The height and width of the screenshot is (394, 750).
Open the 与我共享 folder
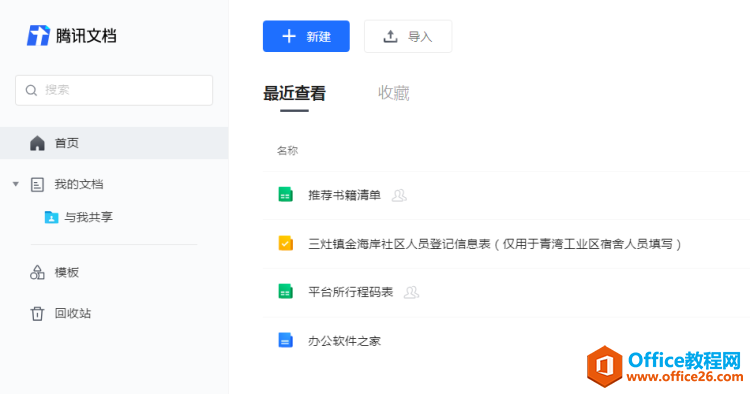(88, 217)
